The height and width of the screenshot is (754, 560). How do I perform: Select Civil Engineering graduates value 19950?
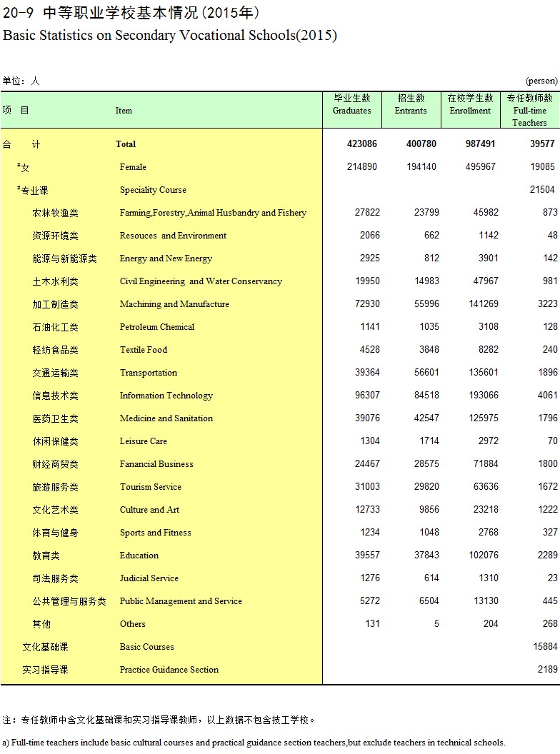pyautogui.click(x=368, y=281)
